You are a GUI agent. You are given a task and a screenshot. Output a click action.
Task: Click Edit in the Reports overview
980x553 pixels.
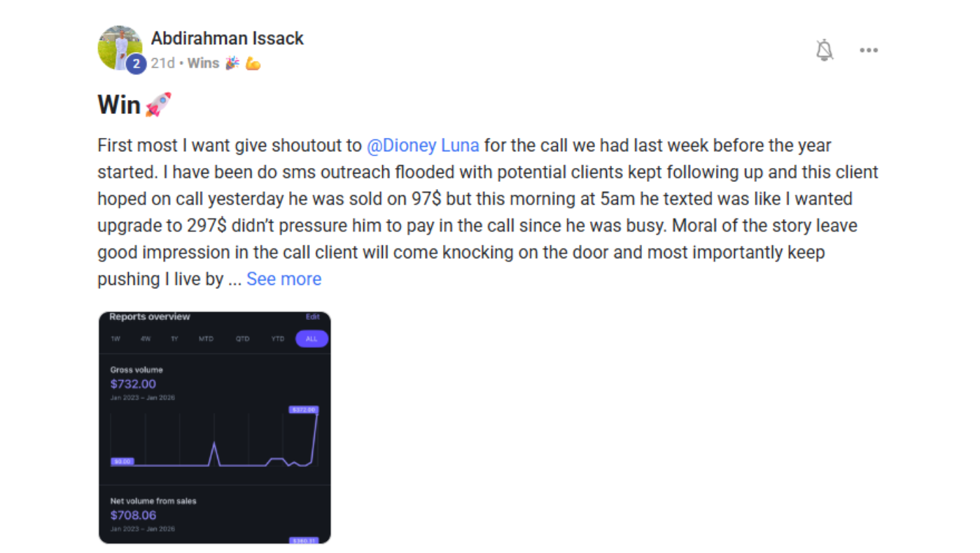pos(312,317)
